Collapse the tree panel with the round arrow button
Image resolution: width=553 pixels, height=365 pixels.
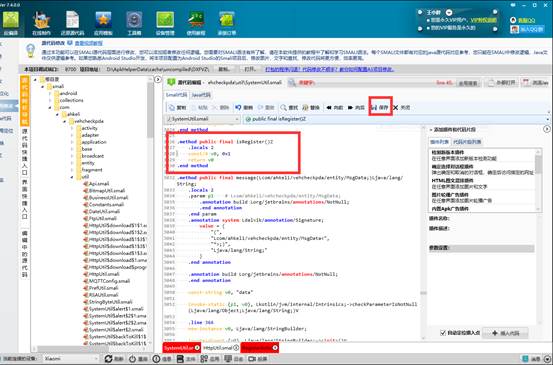click(158, 80)
